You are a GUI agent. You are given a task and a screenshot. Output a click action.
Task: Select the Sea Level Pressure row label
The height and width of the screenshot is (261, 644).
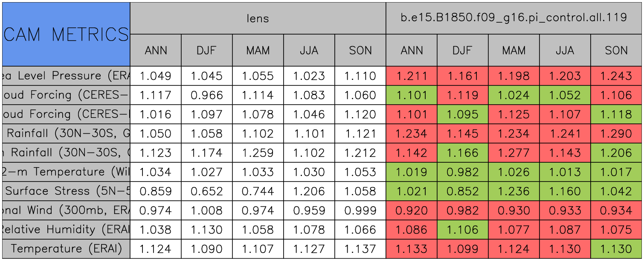click(x=66, y=76)
